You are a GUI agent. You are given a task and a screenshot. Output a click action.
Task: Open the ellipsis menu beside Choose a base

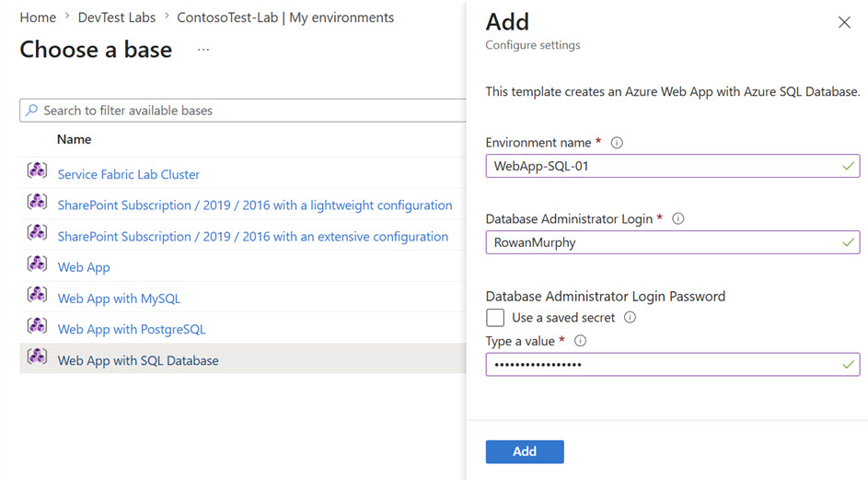point(203,50)
